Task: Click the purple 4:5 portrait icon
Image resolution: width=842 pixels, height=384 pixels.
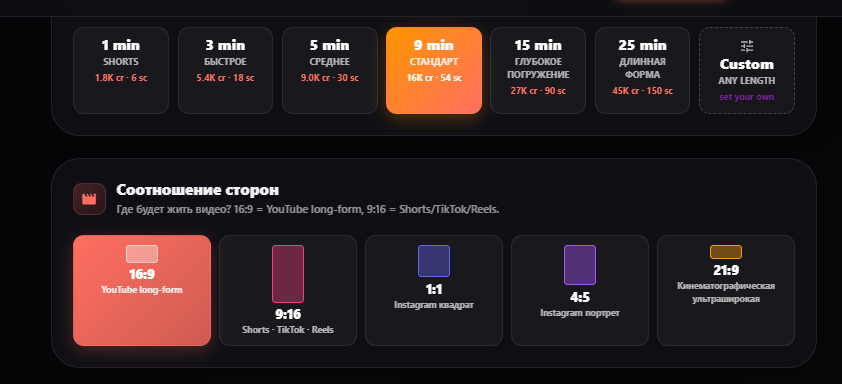Action: (x=580, y=265)
